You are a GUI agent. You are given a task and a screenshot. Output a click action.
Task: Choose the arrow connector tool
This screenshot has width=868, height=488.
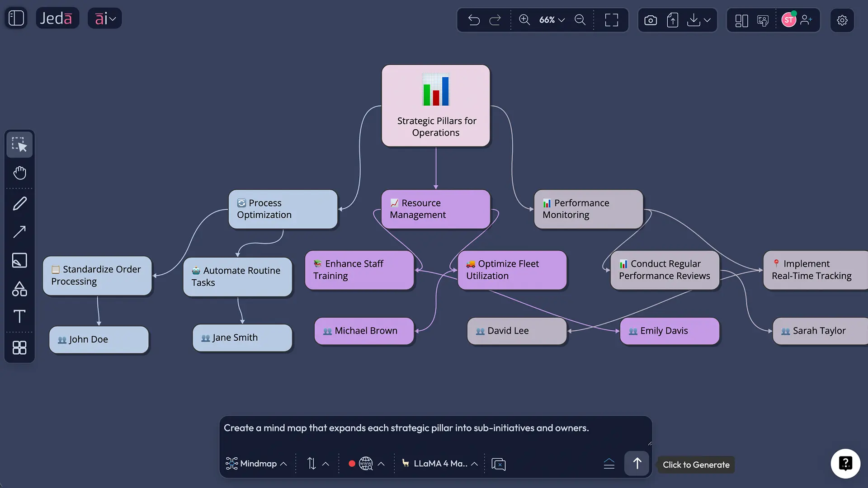pyautogui.click(x=19, y=232)
